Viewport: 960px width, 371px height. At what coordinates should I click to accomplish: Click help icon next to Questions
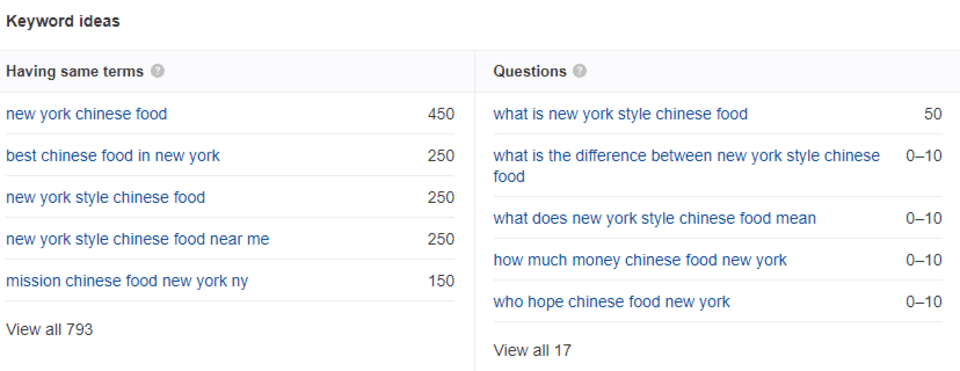(580, 72)
